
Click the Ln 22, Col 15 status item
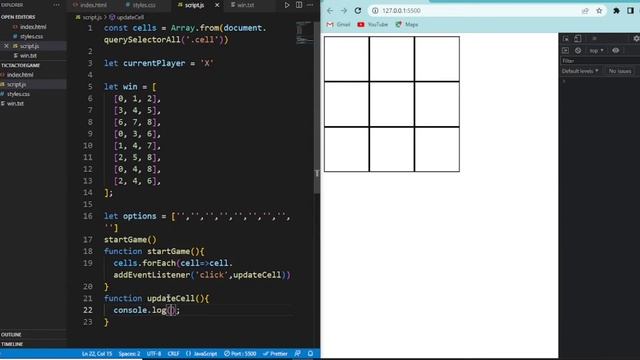click(x=97, y=354)
